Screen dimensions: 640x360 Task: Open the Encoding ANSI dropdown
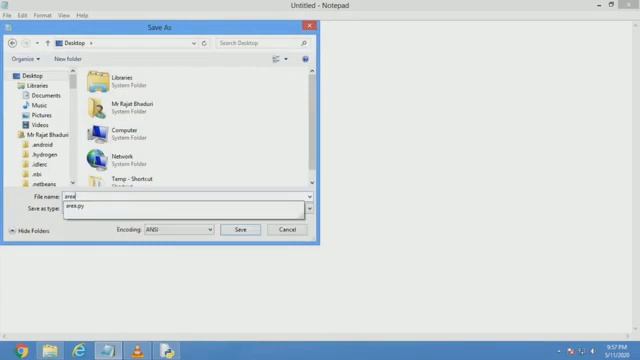click(x=179, y=230)
